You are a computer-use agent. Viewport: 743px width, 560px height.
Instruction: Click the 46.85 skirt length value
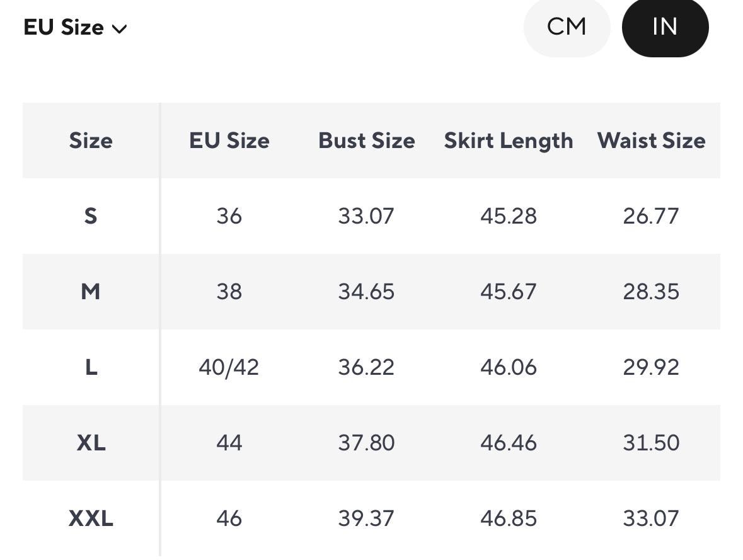pyautogui.click(x=508, y=518)
